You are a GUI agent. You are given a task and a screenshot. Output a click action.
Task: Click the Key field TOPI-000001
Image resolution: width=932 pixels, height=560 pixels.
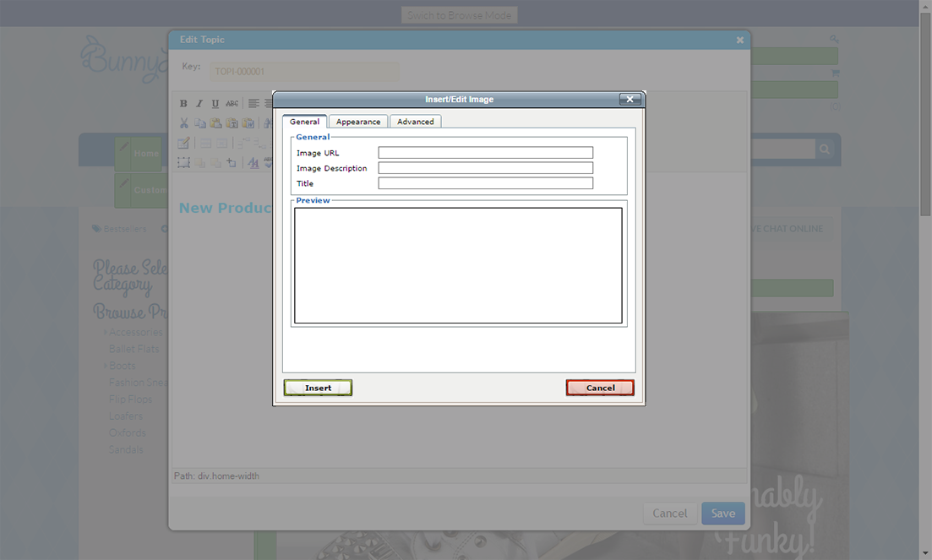(x=303, y=71)
